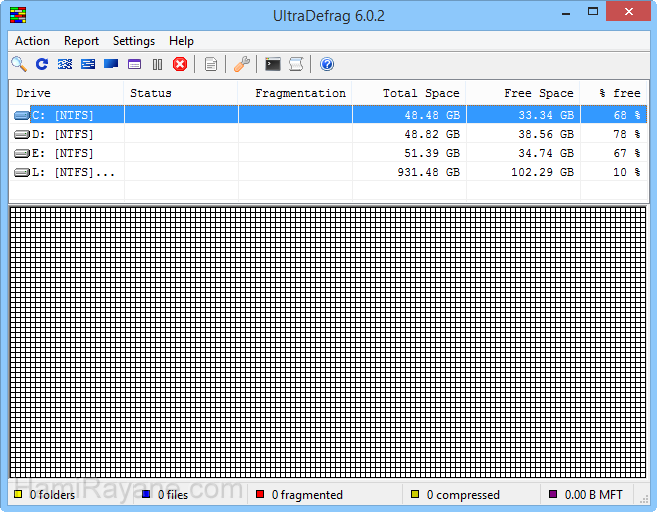Click the window resize grip corner
The width and height of the screenshot is (657, 512).
tap(644, 499)
